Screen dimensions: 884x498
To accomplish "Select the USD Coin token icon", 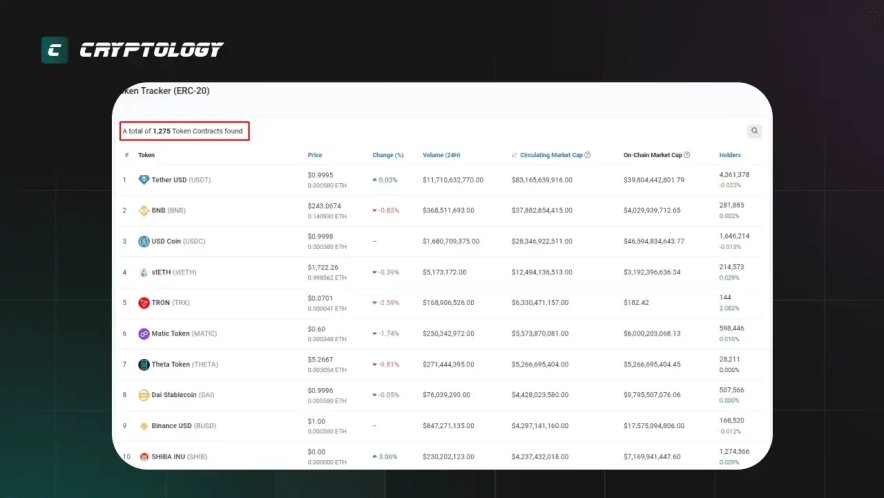I will (144, 241).
